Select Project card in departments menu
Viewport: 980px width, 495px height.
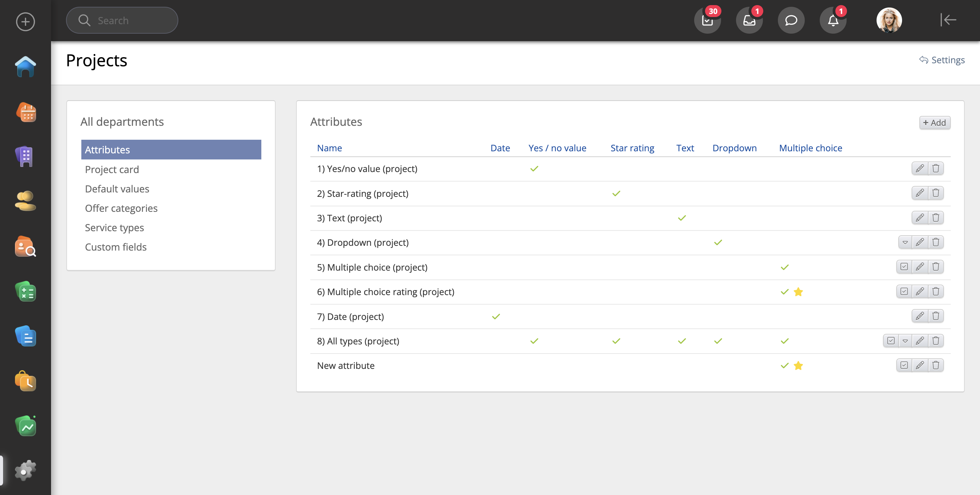(x=112, y=170)
